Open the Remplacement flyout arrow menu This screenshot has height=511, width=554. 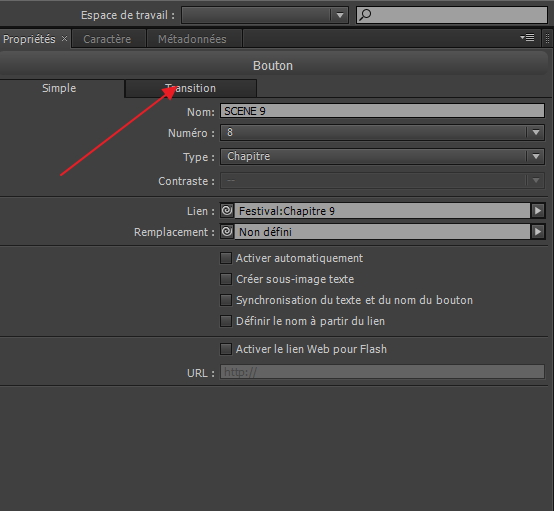[538, 232]
